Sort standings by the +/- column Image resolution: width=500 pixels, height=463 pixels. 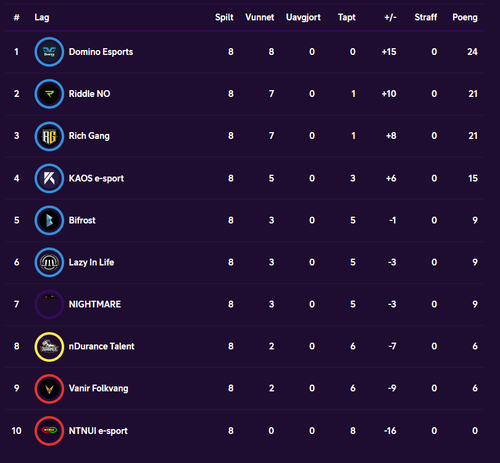coord(390,17)
